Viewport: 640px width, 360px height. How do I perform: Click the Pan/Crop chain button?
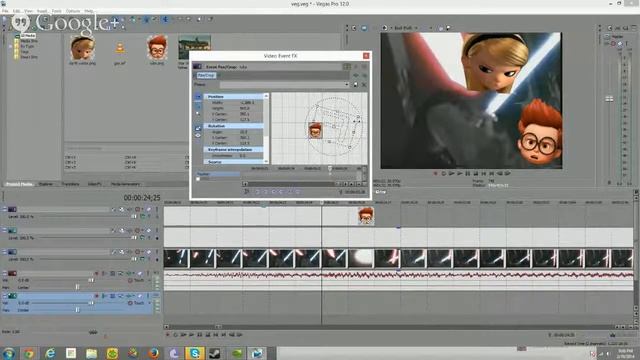pyautogui.click(x=206, y=76)
